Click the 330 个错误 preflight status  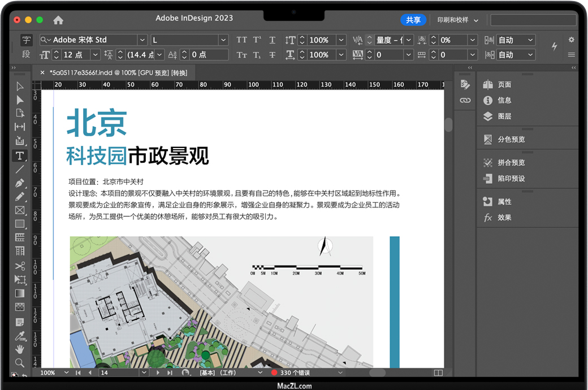click(x=295, y=373)
